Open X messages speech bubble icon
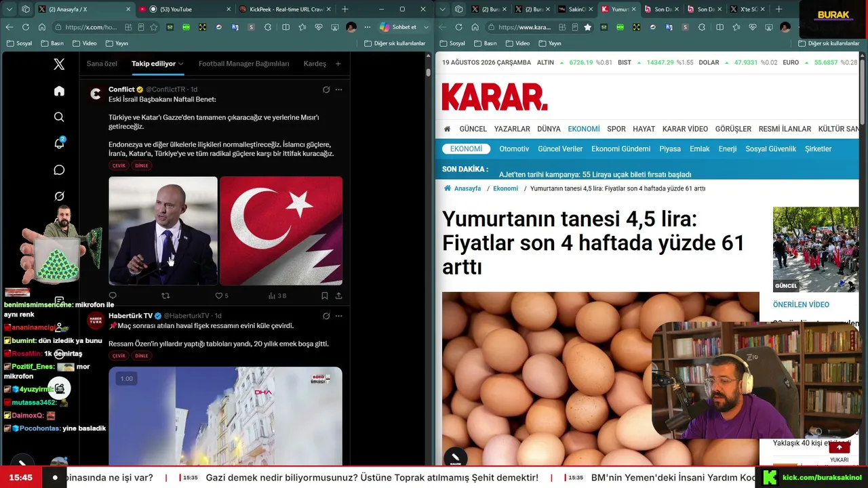 [59, 169]
